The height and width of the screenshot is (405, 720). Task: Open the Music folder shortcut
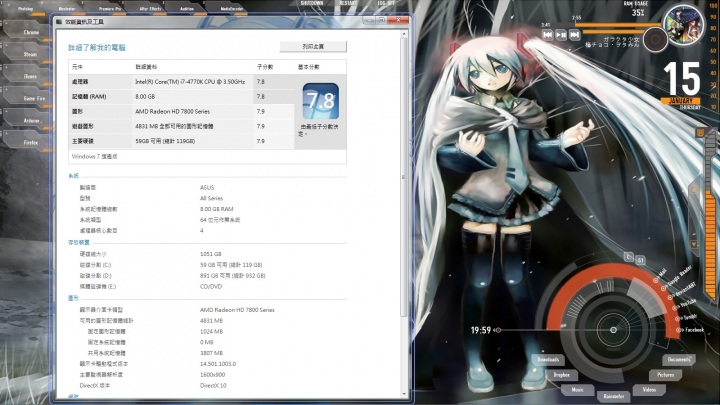click(577, 390)
